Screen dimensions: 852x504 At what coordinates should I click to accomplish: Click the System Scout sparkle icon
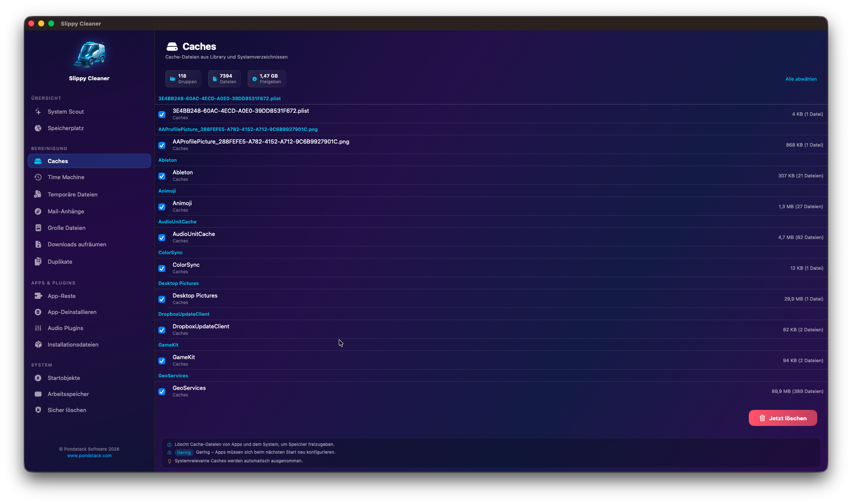(38, 111)
